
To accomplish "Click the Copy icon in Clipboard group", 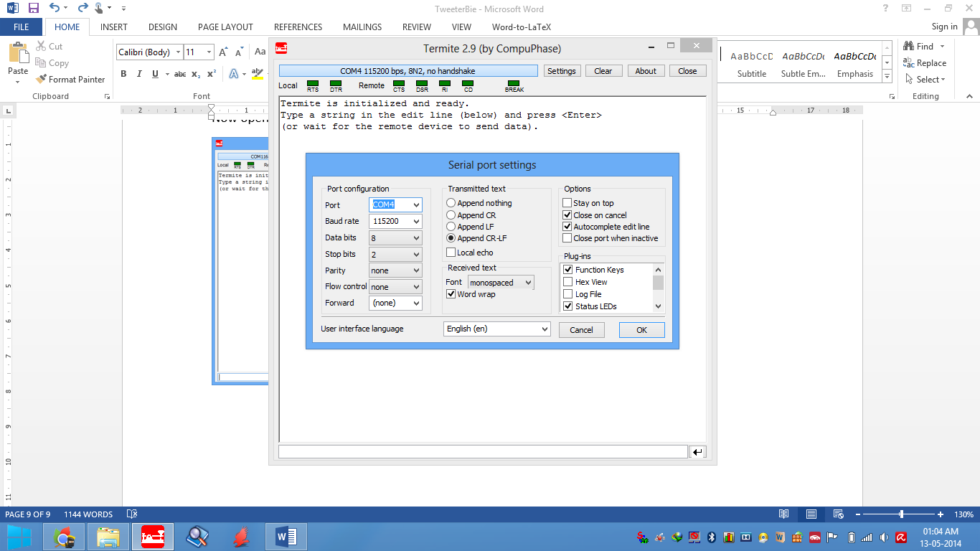I will [x=41, y=63].
